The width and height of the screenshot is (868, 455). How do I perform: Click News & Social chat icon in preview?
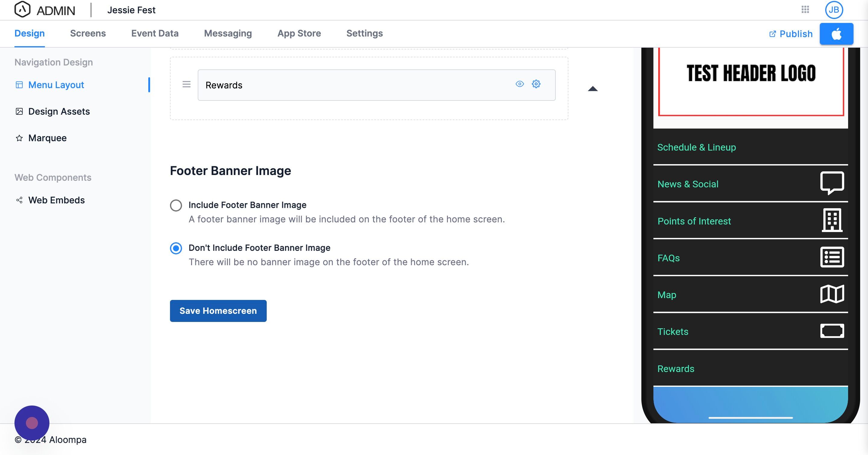832,183
